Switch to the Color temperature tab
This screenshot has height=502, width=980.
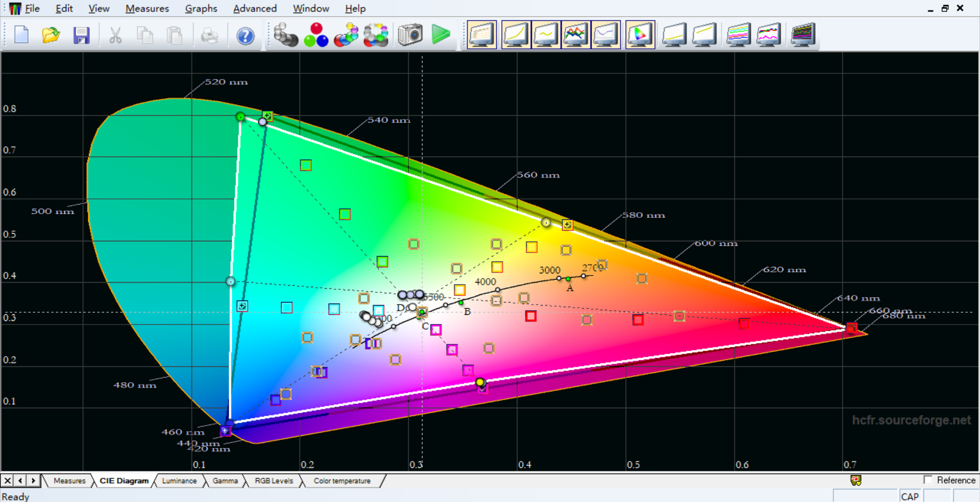(x=342, y=481)
